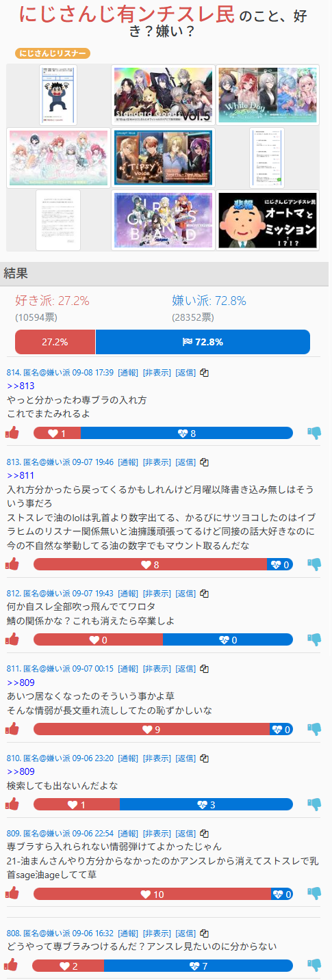Viewport: 332px width, 980px height.
Task: Click copy icon on comment 810 header
Action: click(204, 758)
